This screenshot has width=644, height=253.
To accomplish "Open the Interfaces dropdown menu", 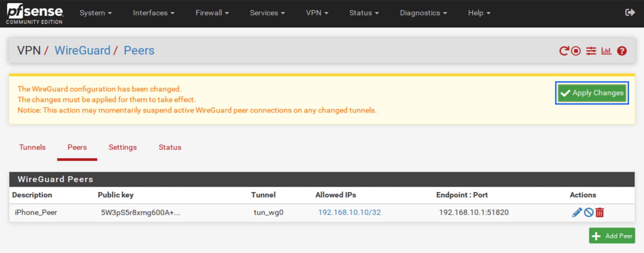I will (154, 13).
